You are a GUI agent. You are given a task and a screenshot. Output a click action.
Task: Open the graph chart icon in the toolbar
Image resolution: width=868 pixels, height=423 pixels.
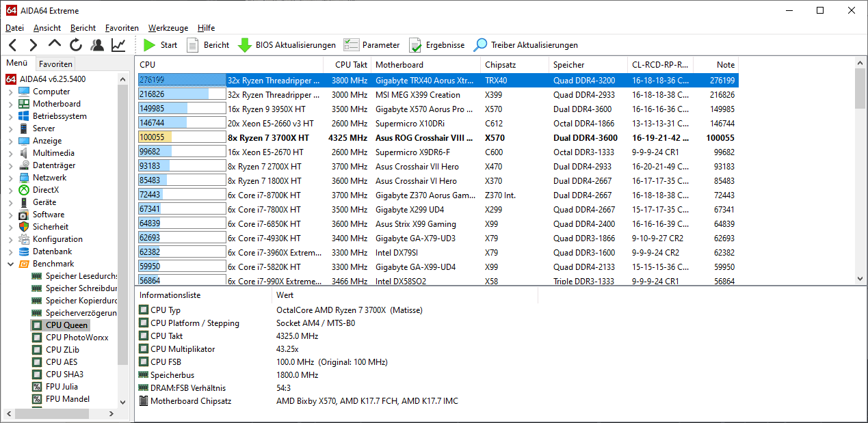pos(118,45)
